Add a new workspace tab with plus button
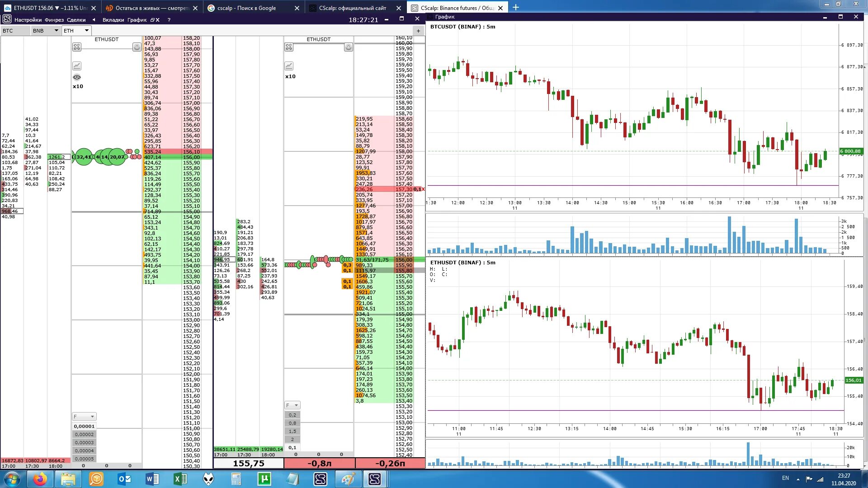The height and width of the screenshot is (488, 868). [419, 31]
